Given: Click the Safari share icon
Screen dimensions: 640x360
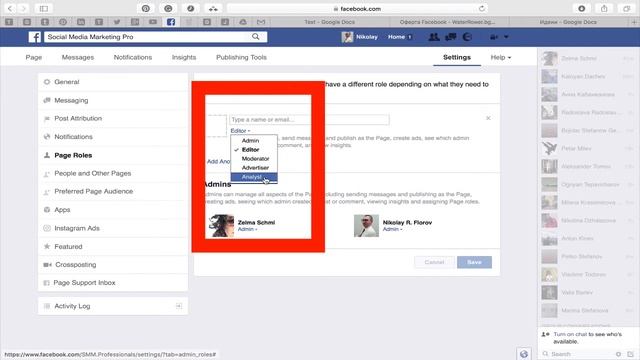Looking at the screenshot, I should click(x=604, y=8).
